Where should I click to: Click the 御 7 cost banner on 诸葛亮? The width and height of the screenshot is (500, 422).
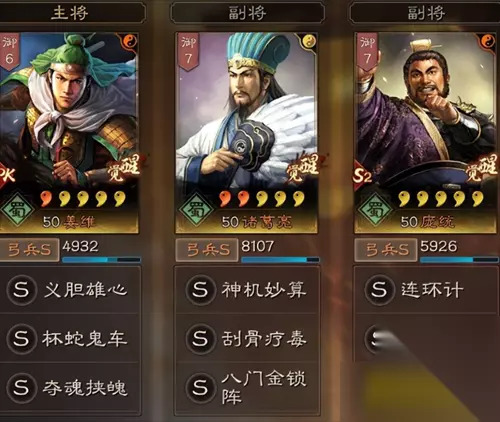[x=188, y=52]
